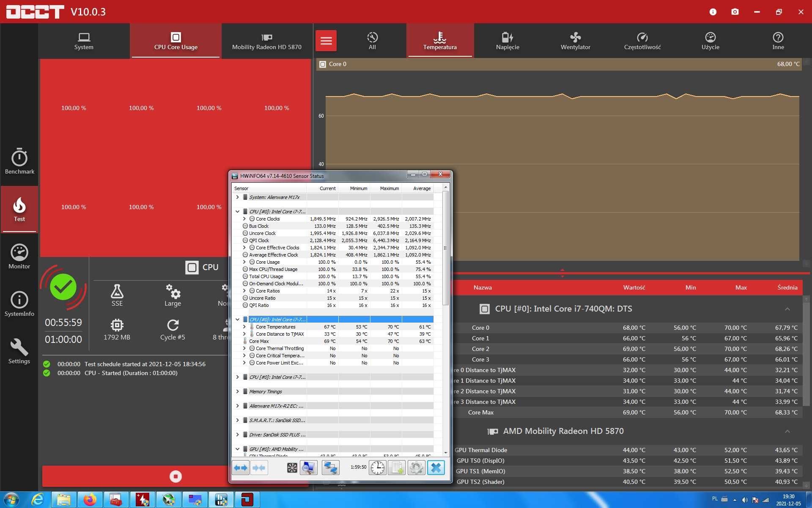Viewport: 812px width, 508px height.
Task: Click HWiNFO logging start sheet button
Action: click(397, 468)
